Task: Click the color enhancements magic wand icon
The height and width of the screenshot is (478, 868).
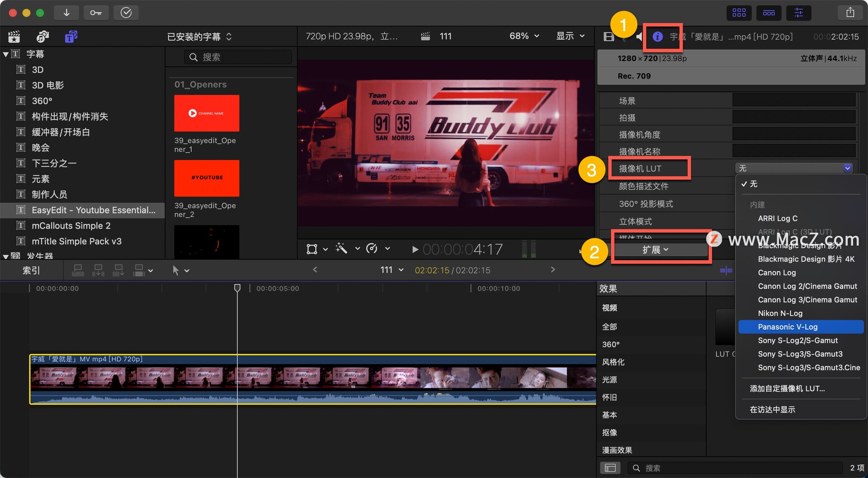Action: (x=342, y=249)
